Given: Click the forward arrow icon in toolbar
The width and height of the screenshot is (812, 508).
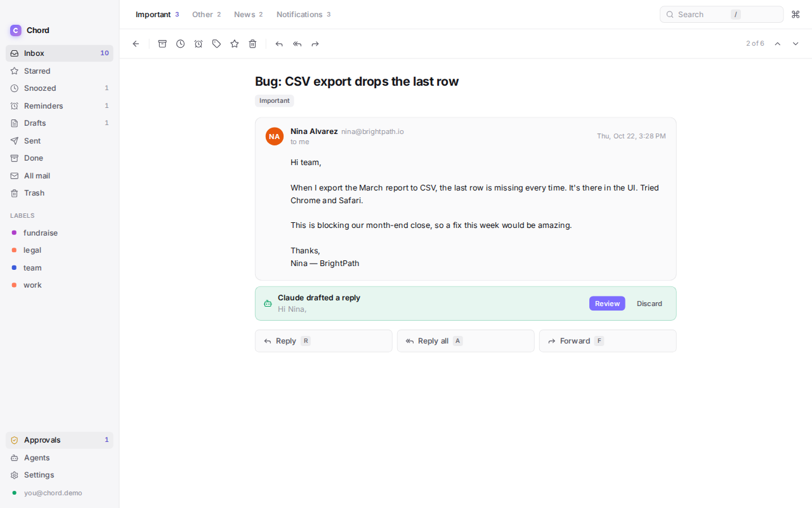Looking at the screenshot, I should tap(315, 44).
